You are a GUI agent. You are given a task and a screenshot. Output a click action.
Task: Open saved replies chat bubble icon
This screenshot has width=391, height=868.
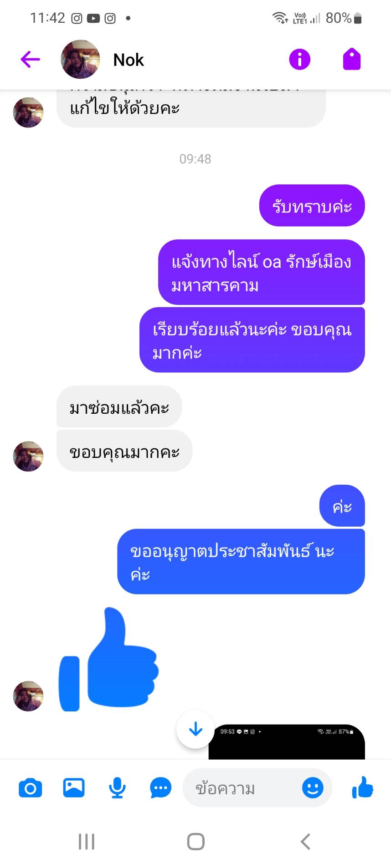pyautogui.click(x=160, y=787)
